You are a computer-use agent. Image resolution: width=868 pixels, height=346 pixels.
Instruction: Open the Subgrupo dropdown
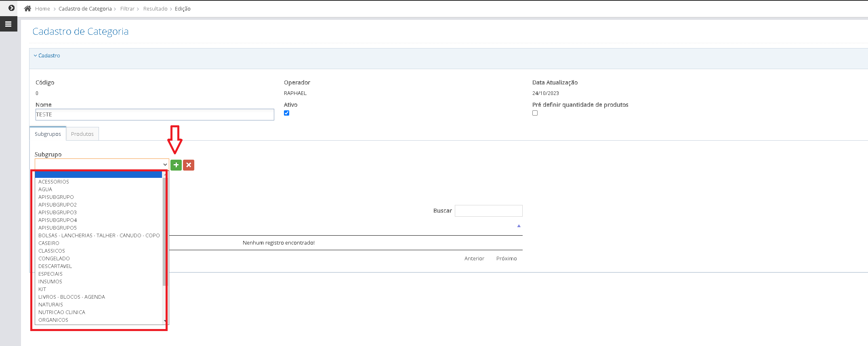click(102, 165)
